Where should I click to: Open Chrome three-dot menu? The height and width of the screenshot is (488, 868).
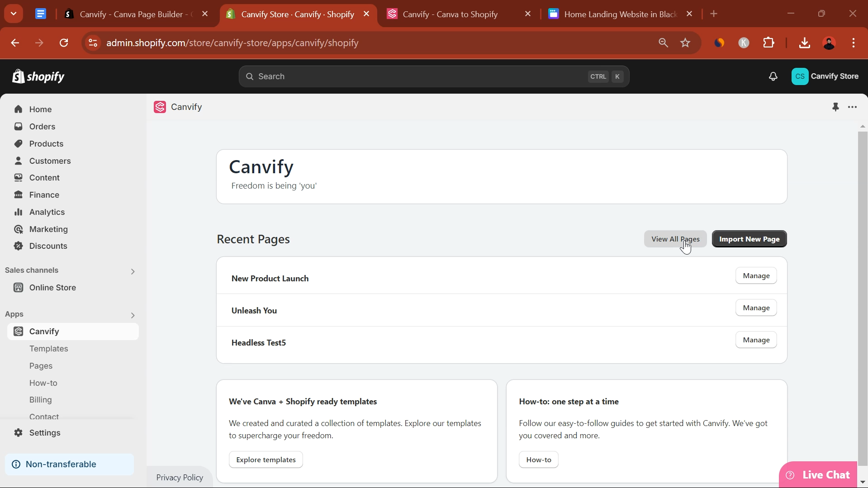[x=854, y=43]
